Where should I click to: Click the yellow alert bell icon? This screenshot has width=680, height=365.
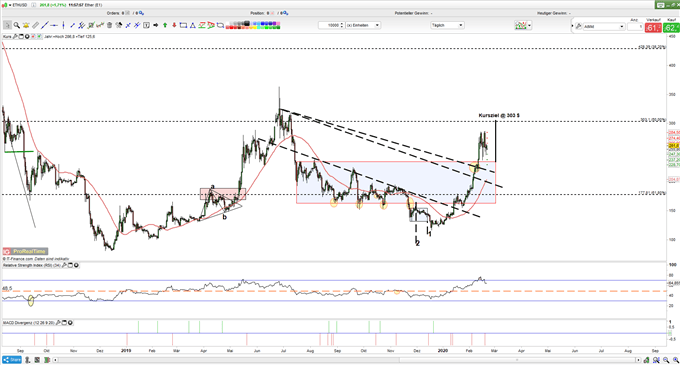[26, 25]
